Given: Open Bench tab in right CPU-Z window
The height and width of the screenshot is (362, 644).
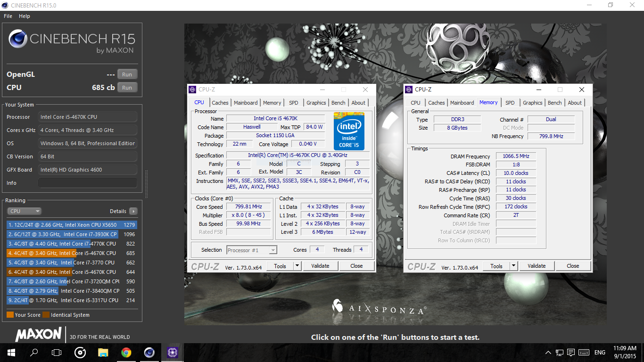Looking at the screenshot, I should (x=555, y=103).
